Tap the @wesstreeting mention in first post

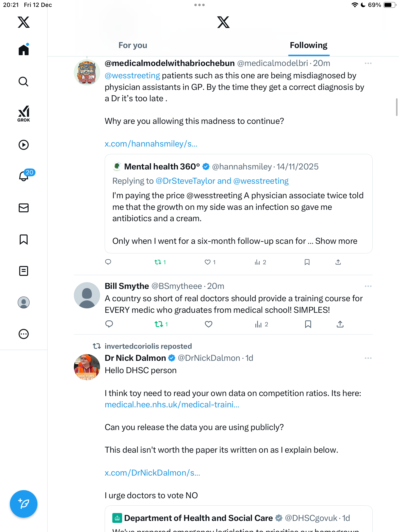132,76
